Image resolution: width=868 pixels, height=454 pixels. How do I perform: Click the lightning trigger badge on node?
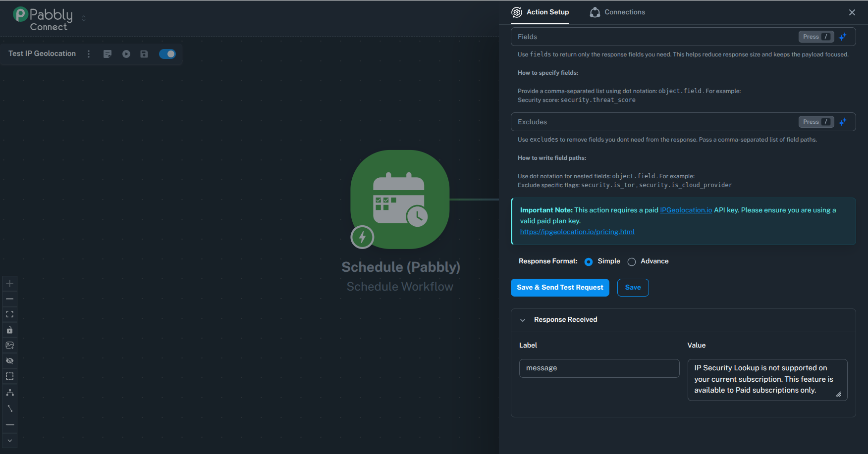362,237
